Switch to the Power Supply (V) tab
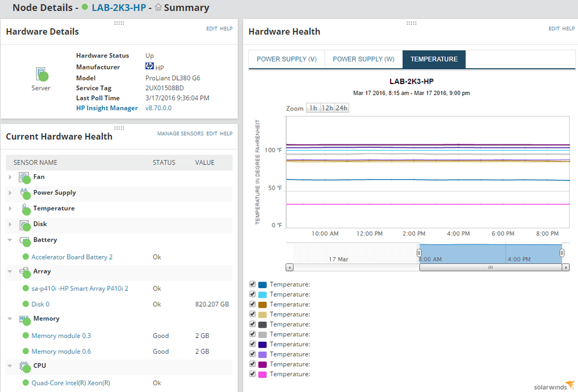This screenshot has width=578, height=392. (286, 59)
